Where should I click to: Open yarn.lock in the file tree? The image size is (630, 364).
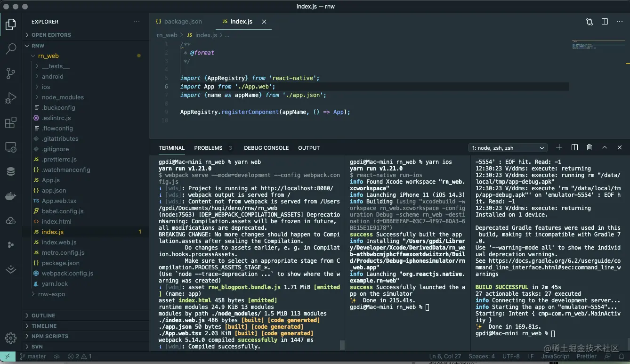click(86, 284)
